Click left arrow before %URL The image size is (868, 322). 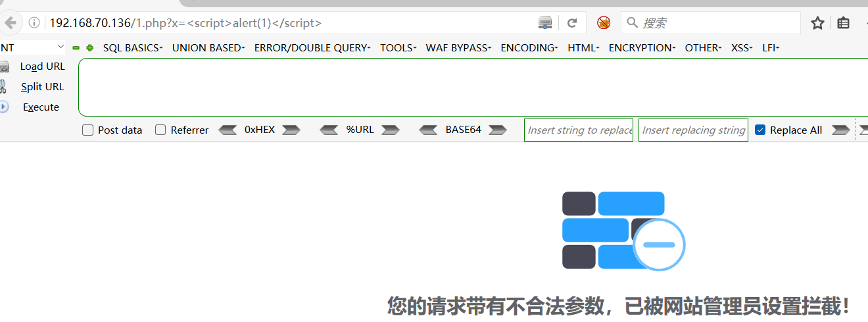pos(329,130)
